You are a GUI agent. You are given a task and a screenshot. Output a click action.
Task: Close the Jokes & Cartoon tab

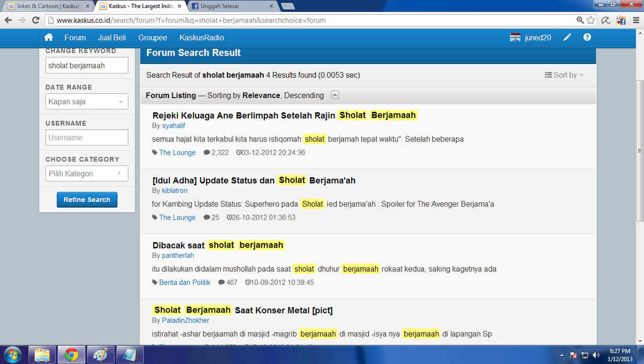[x=87, y=7]
